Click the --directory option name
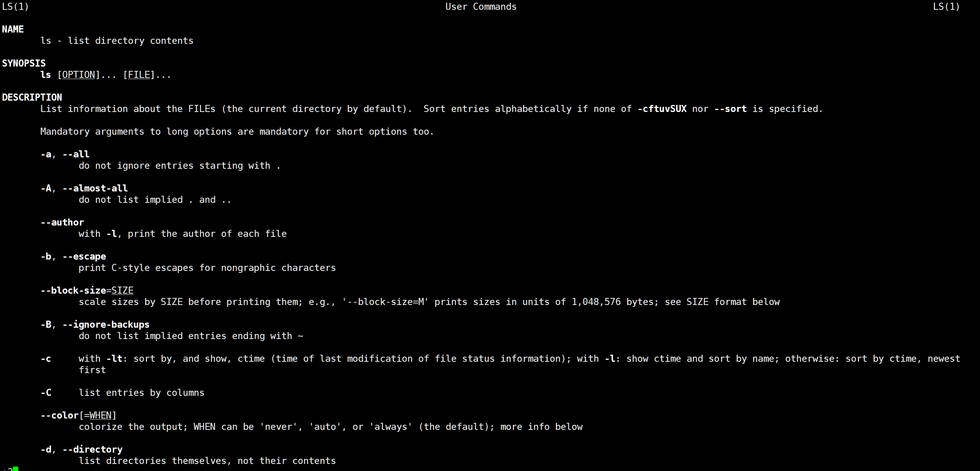Viewport: 980px width, 471px height. tap(92, 449)
